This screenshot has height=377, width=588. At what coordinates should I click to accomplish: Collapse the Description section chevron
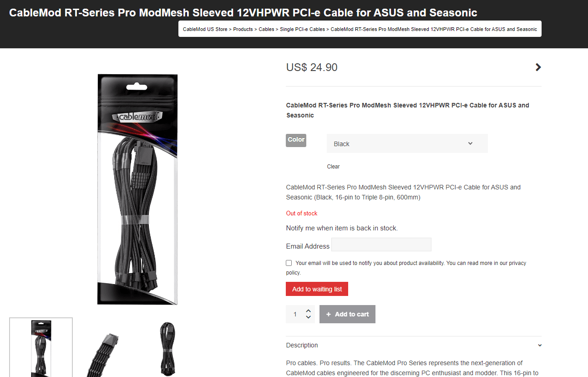[x=540, y=345]
